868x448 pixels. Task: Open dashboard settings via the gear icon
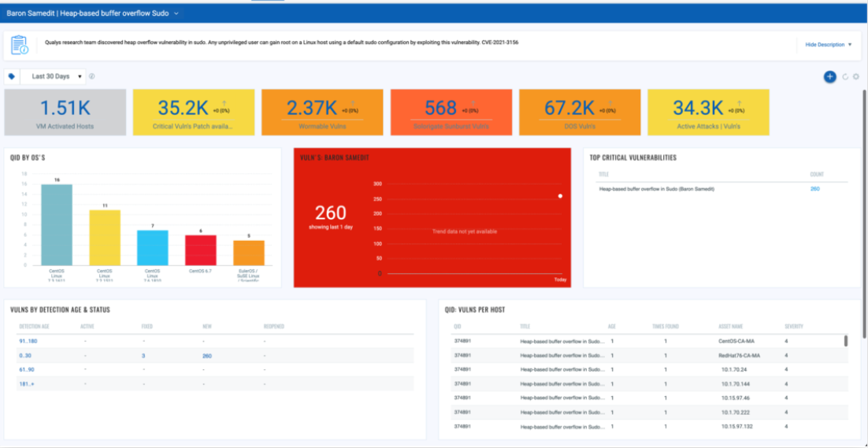(856, 77)
